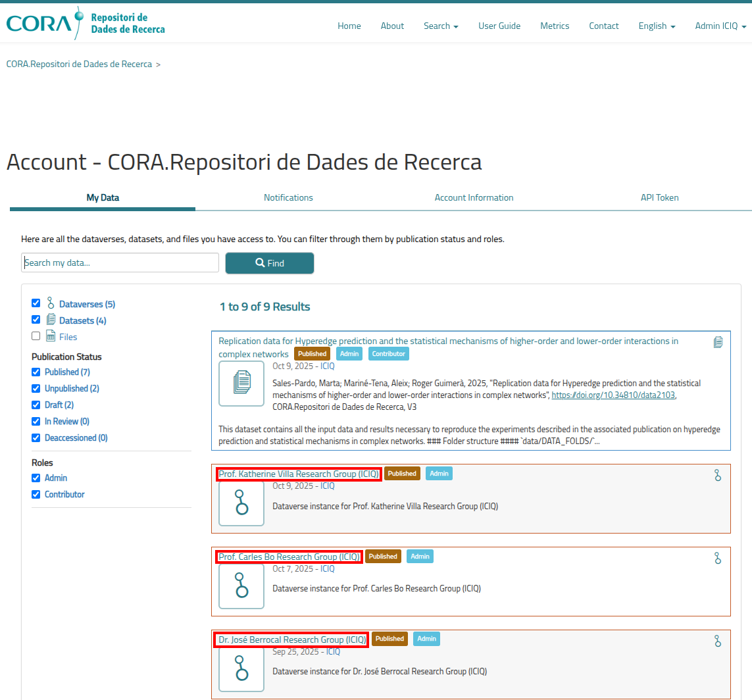Click dataset thumbnail icon of Hyperedge result

coord(241,384)
